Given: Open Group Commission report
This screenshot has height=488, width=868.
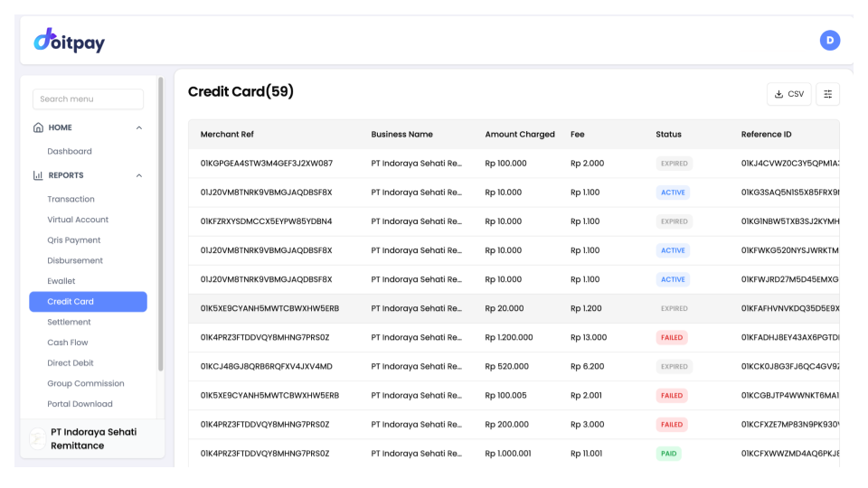Looking at the screenshot, I should point(86,383).
